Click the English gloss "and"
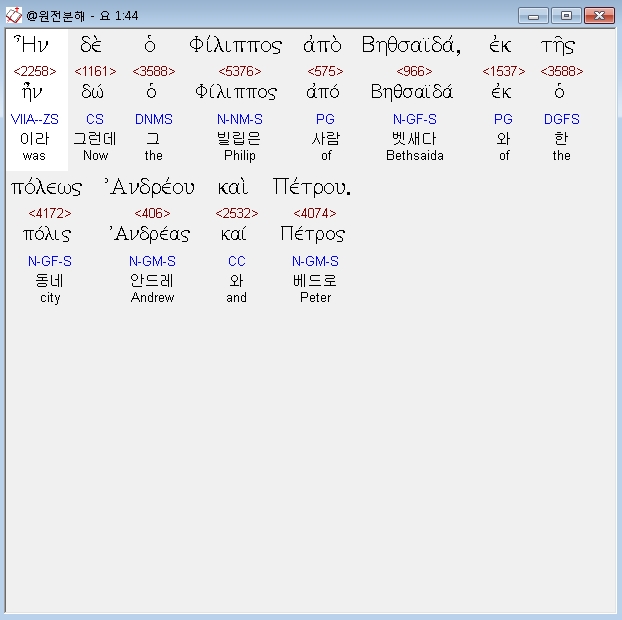 [236, 298]
